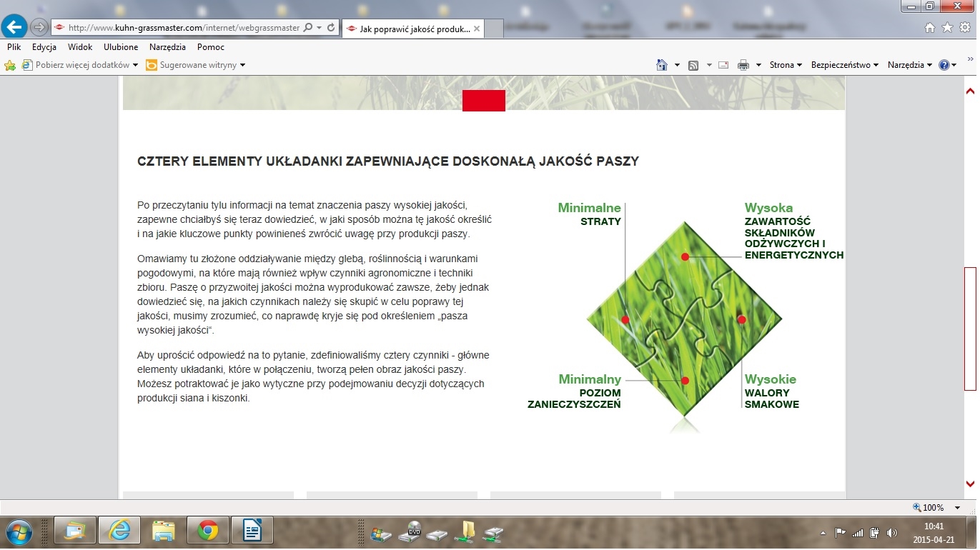
Task: Click the red dot for 'Minimalny poziom zanieczyszczeń'
Action: 685,381
